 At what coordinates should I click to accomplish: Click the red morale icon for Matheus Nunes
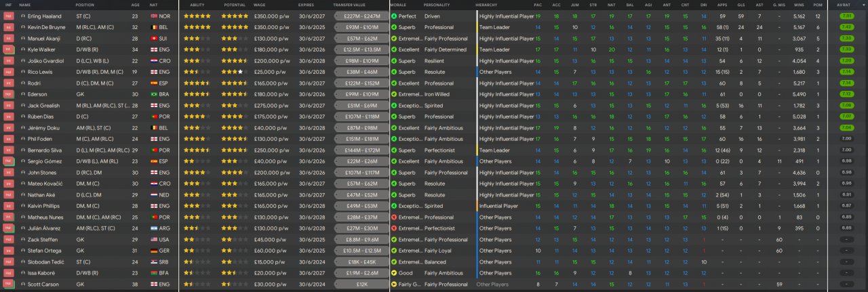point(394,217)
